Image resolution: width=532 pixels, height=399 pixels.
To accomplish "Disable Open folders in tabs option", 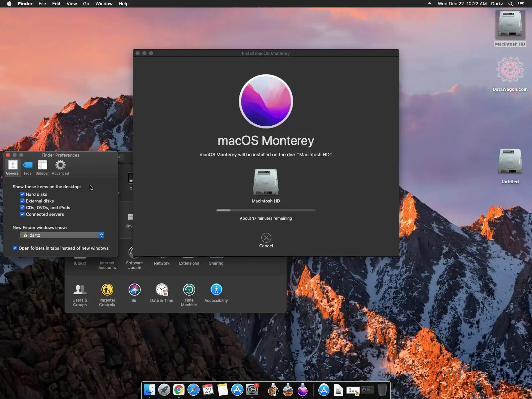I will pyautogui.click(x=15, y=248).
